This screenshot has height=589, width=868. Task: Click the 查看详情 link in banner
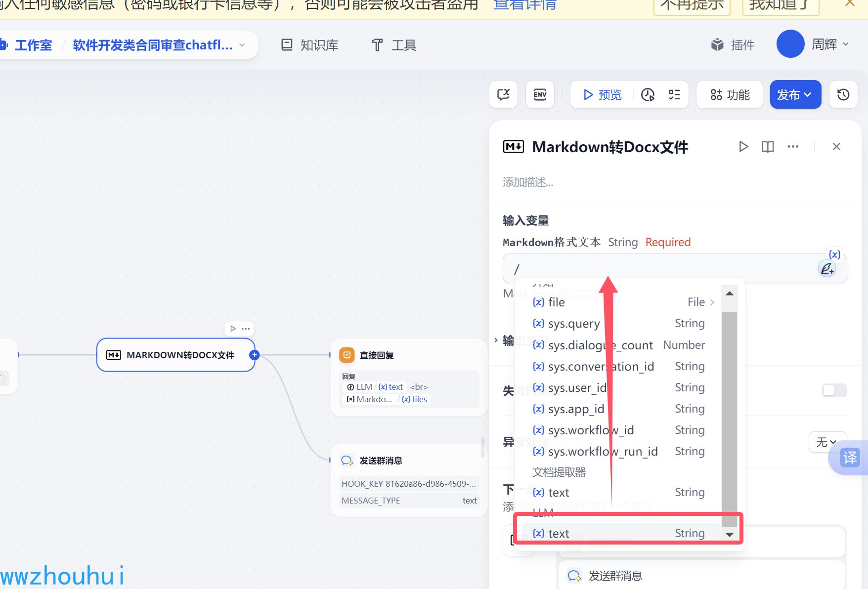(x=524, y=5)
